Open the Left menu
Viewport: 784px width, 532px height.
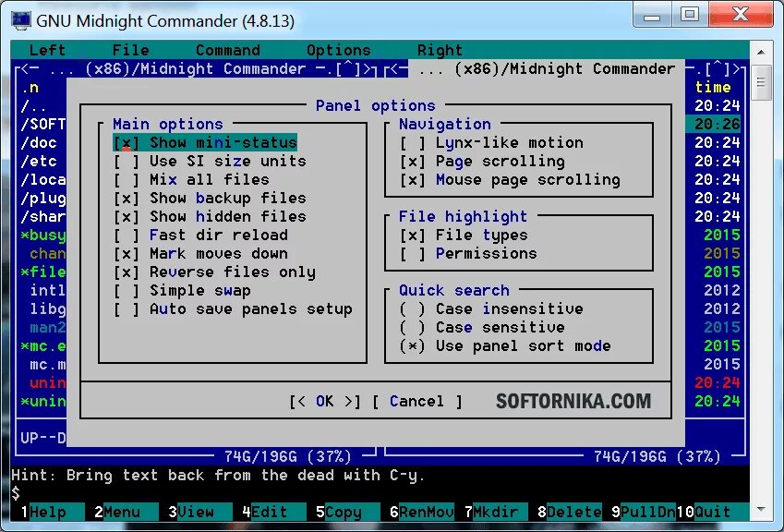(x=47, y=50)
